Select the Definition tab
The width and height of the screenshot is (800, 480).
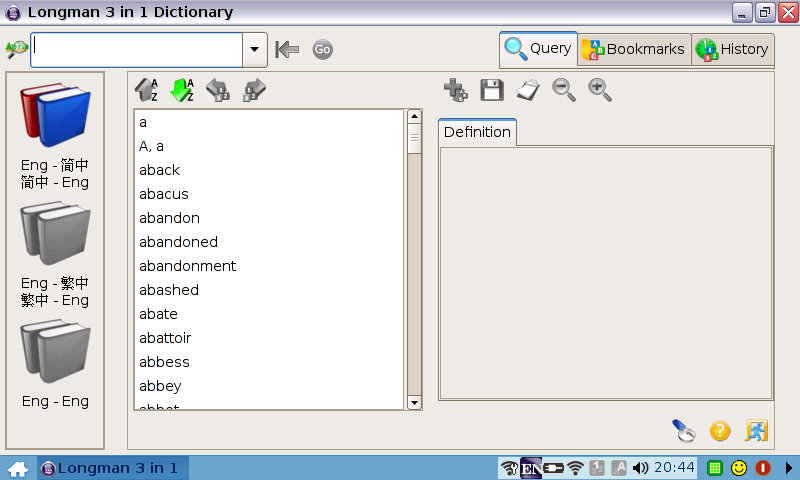[x=477, y=132]
